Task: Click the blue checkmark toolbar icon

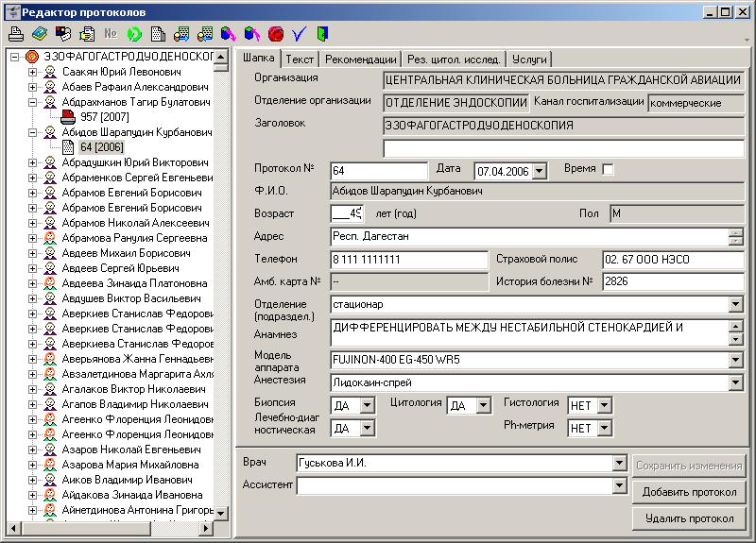Action: 300,34
